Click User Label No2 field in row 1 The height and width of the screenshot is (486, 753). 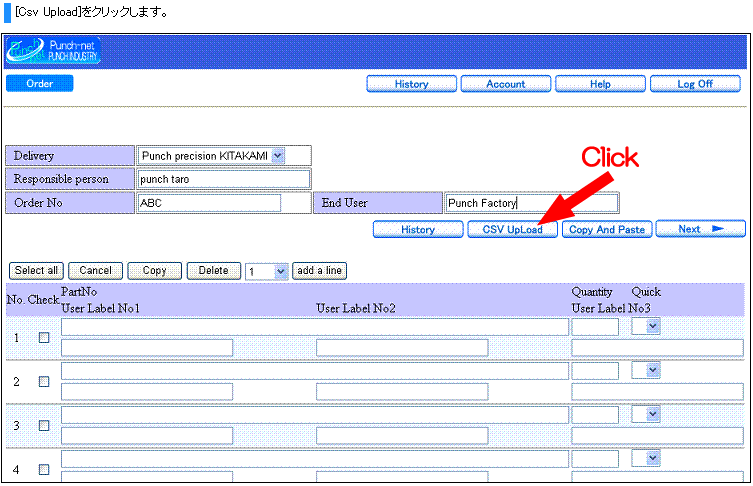click(x=402, y=348)
